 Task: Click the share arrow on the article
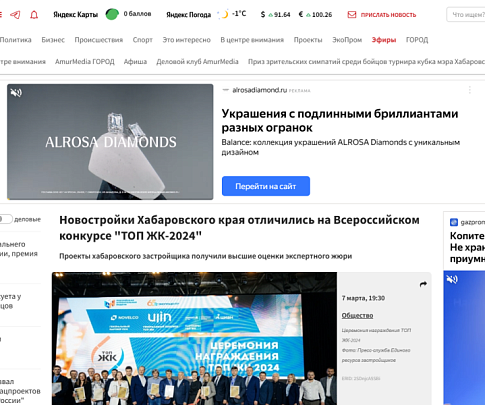tap(423, 284)
